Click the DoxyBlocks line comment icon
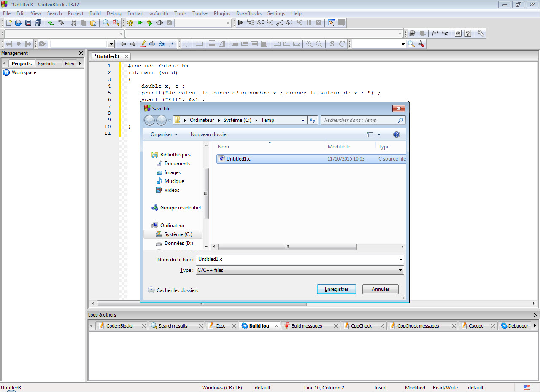This screenshot has width=540, height=392. tap(445, 33)
